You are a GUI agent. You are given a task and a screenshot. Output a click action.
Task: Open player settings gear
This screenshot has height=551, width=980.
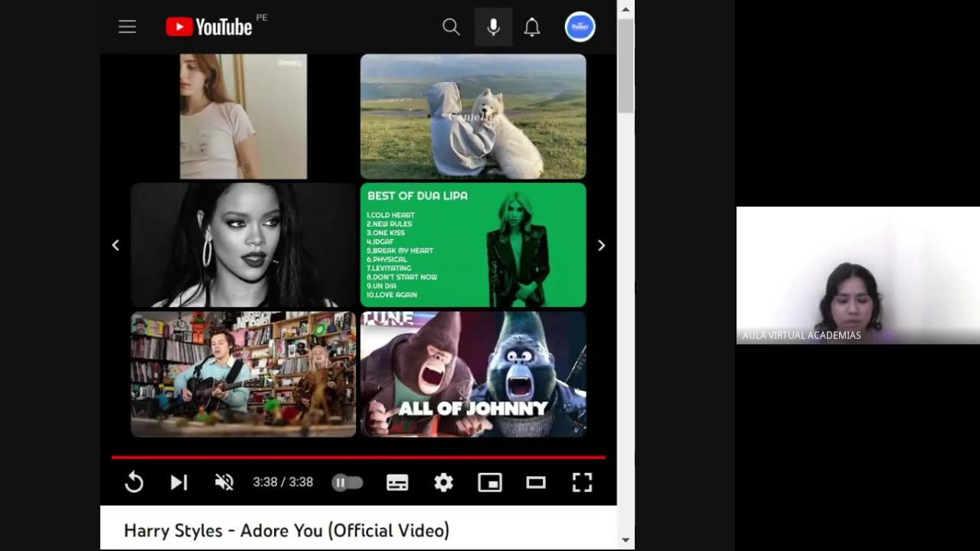tap(444, 482)
